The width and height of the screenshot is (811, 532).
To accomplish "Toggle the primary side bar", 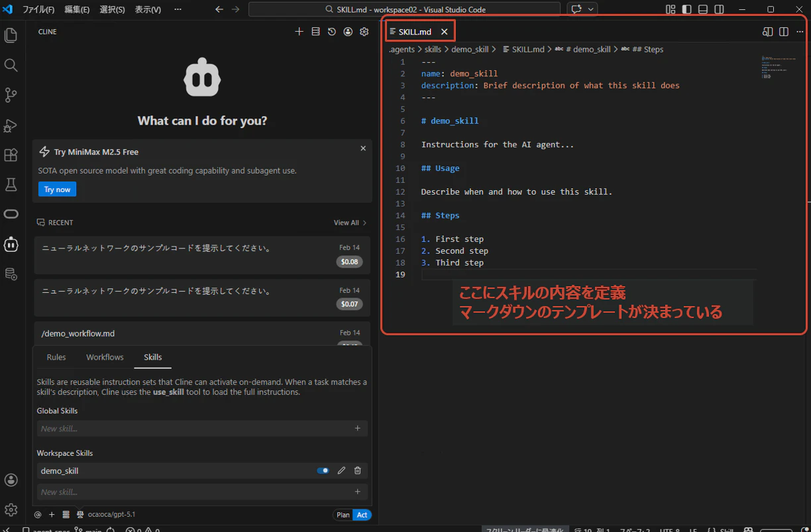I will pyautogui.click(x=686, y=10).
